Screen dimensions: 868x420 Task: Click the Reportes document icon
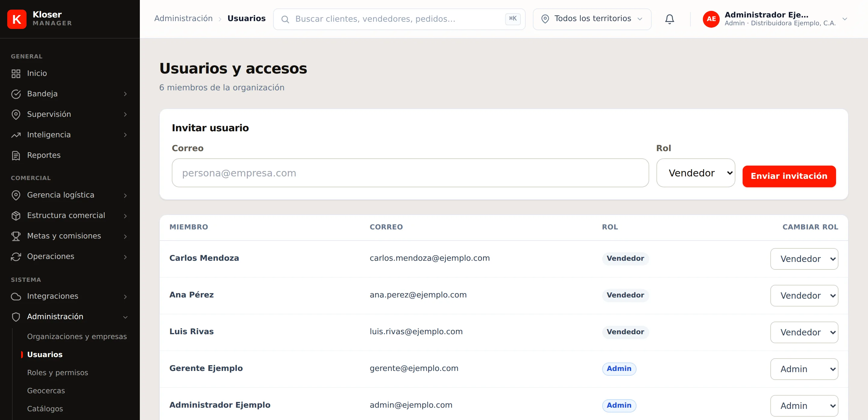[16, 155]
